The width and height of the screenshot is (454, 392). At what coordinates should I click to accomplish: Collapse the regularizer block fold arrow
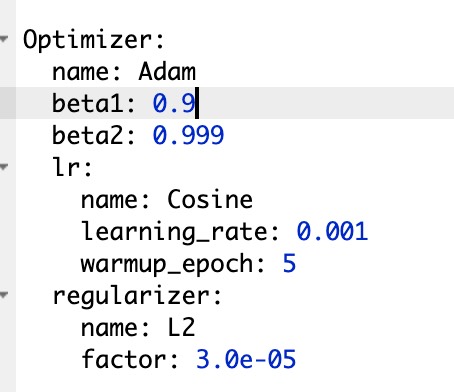point(4,295)
